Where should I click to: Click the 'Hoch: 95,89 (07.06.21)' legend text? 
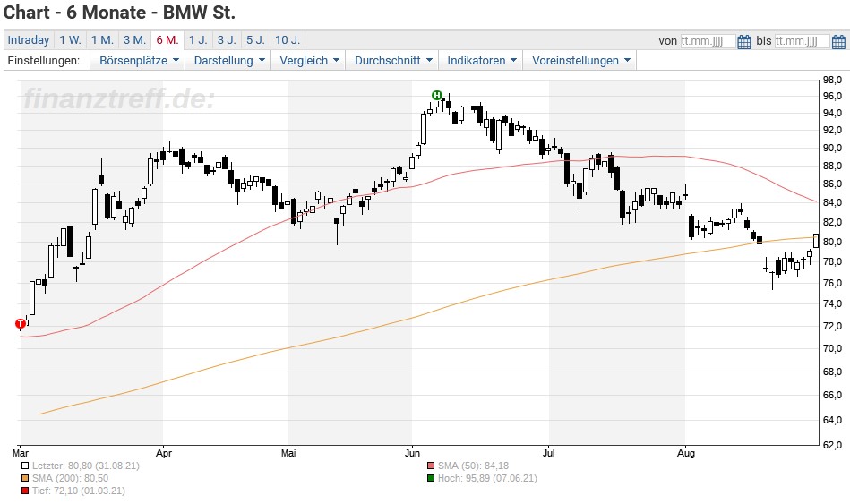[487, 478]
